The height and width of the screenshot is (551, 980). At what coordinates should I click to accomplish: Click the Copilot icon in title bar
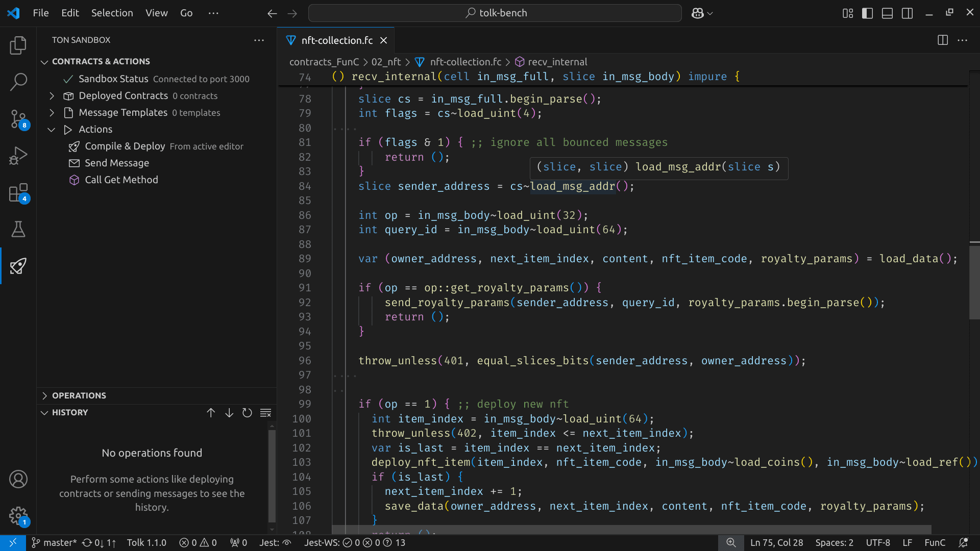(x=697, y=13)
